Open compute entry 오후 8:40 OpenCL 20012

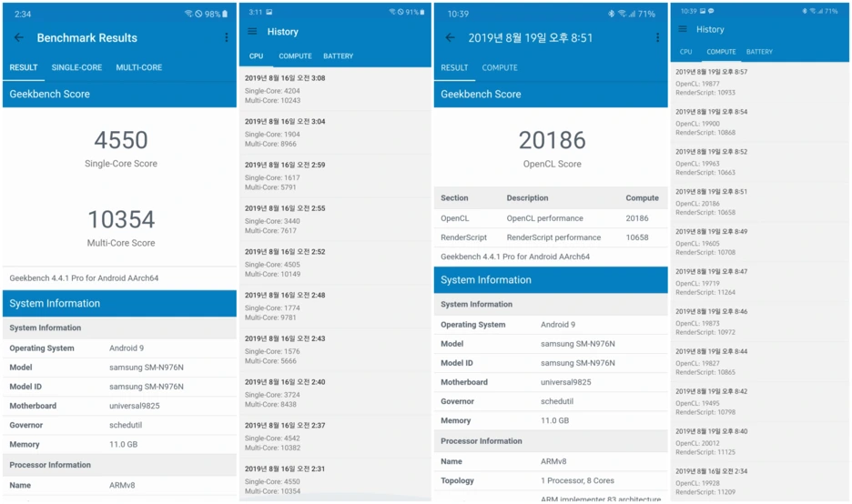click(x=760, y=441)
